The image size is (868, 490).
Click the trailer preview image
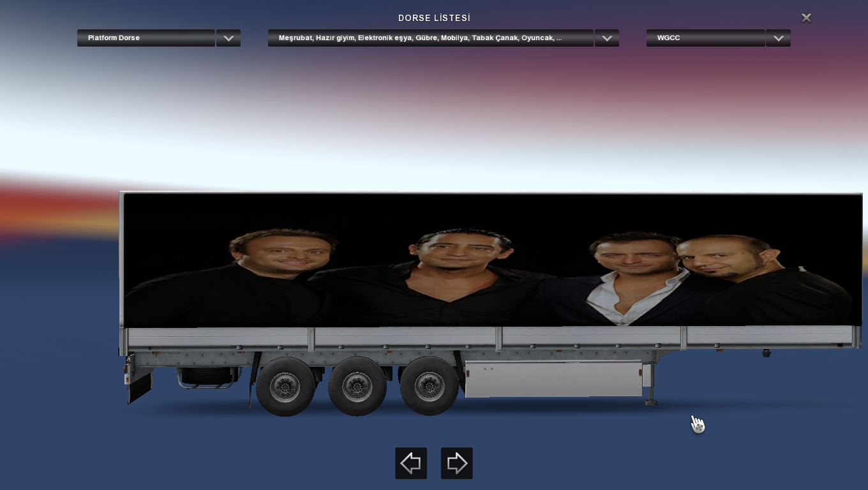[491, 304]
